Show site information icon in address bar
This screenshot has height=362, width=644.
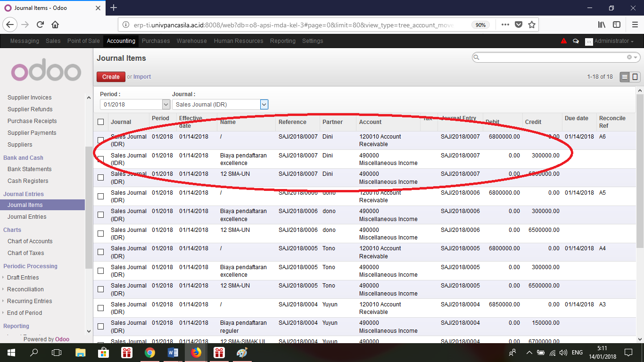(x=125, y=25)
